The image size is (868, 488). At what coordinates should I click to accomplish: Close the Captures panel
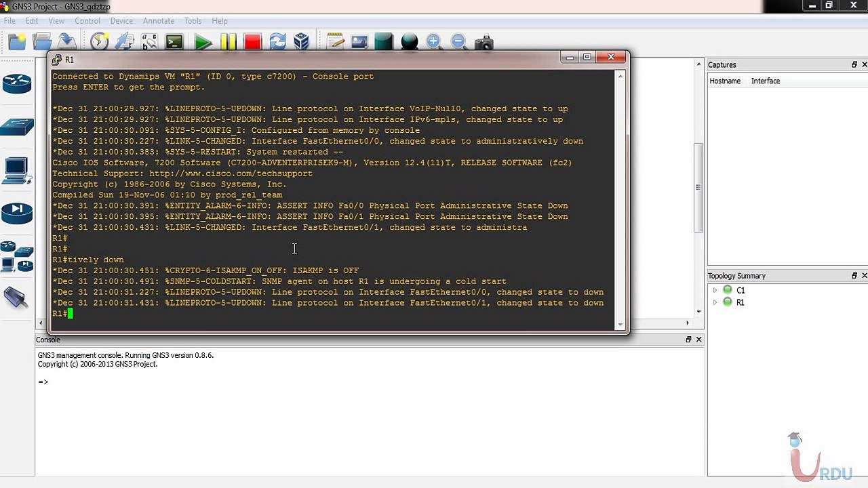click(865, 64)
